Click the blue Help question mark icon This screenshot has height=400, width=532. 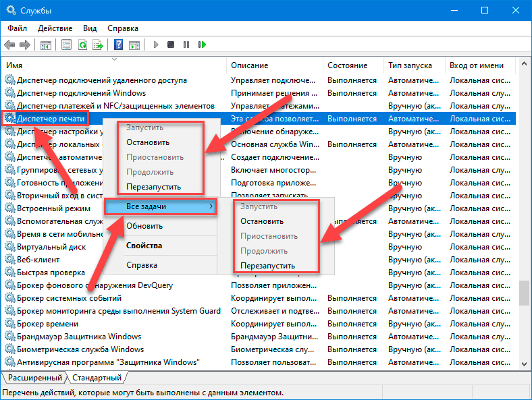pyautogui.click(x=118, y=45)
